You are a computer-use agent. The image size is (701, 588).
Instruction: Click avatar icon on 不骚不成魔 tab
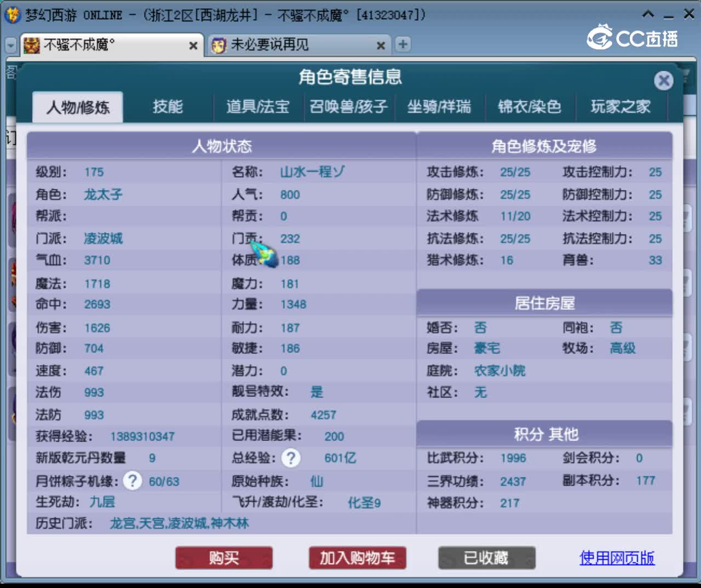(x=31, y=45)
